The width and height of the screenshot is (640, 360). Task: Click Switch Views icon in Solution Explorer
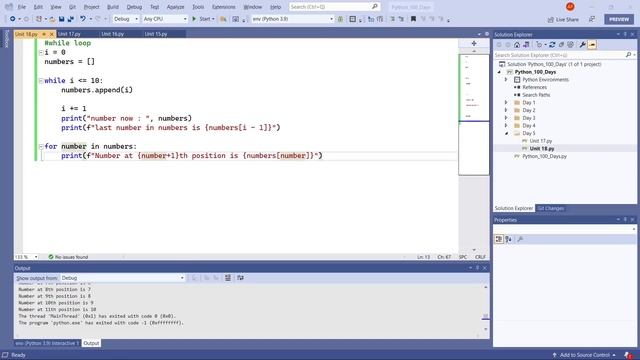526,45
